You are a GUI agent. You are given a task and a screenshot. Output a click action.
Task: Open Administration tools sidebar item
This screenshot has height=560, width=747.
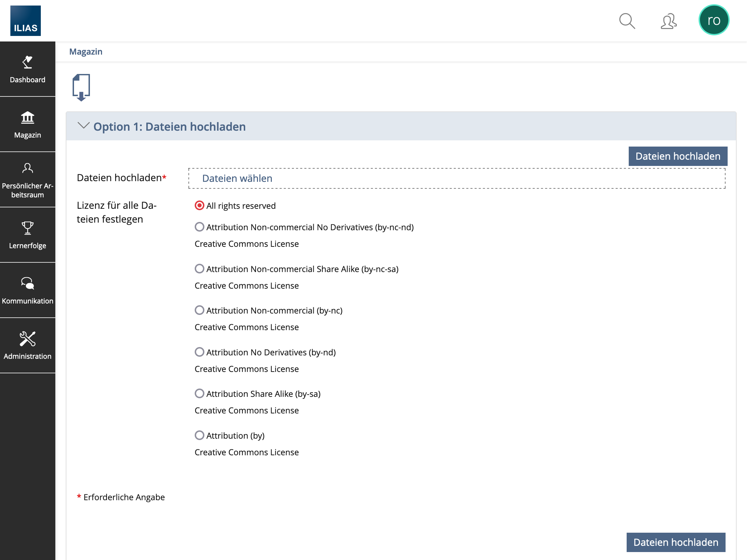[x=28, y=346]
